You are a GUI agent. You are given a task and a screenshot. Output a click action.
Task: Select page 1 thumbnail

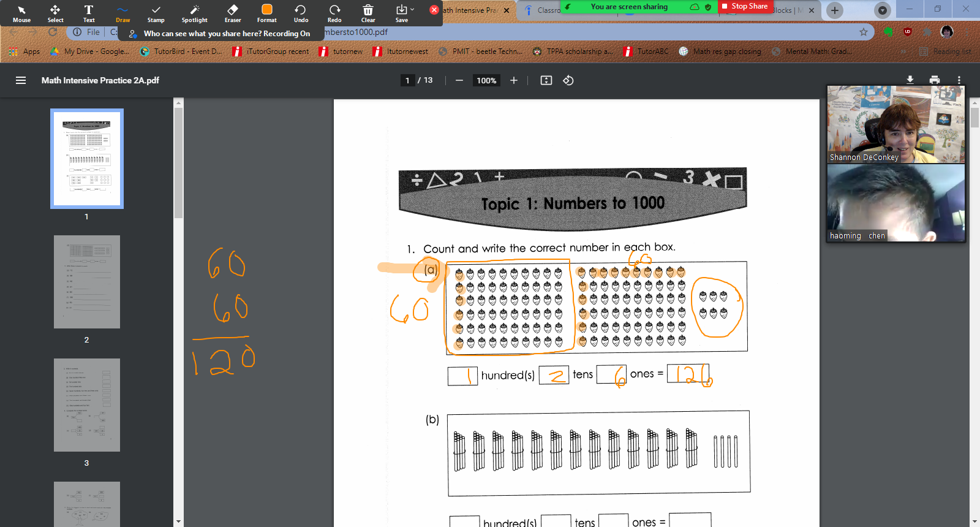[87, 159]
